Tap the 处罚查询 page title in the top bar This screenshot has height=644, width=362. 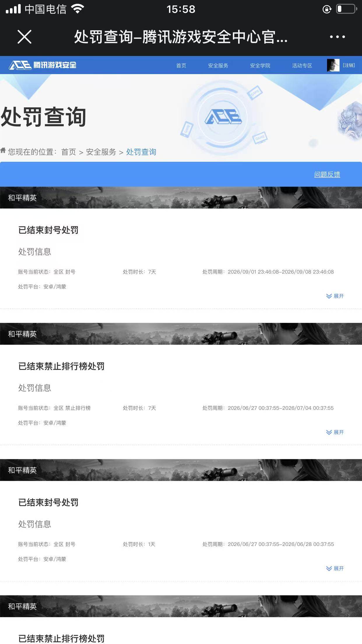coord(181,37)
